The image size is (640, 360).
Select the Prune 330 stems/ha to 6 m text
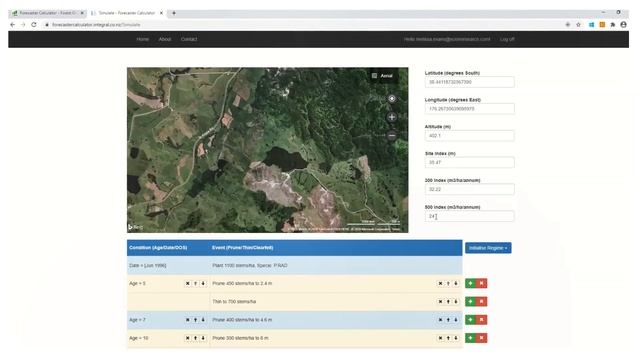click(240, 338)
